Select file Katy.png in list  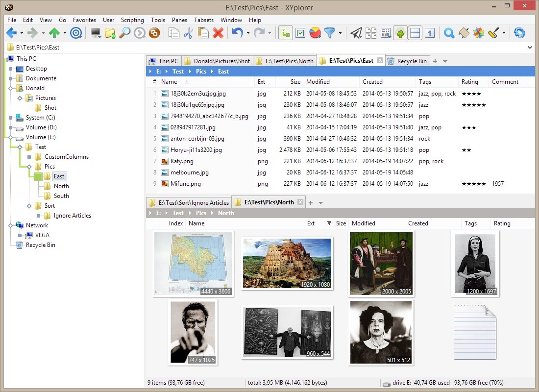(182, 161)
